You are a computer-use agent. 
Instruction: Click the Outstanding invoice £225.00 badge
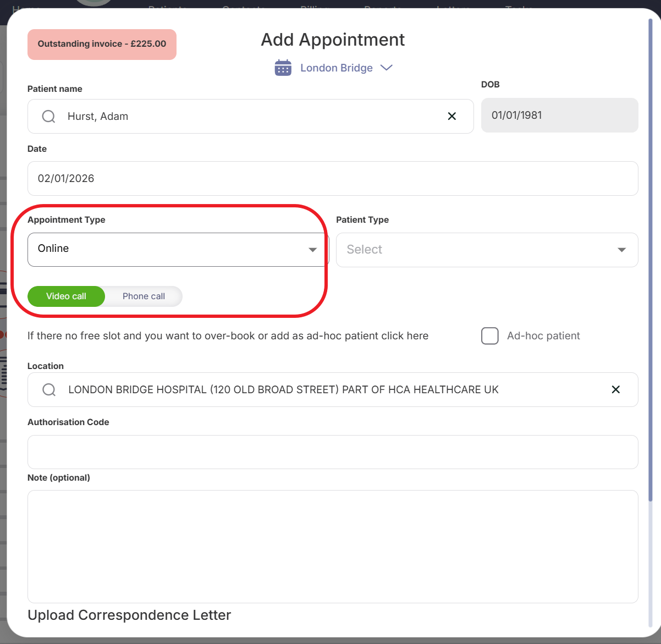[x=102, y=44]
